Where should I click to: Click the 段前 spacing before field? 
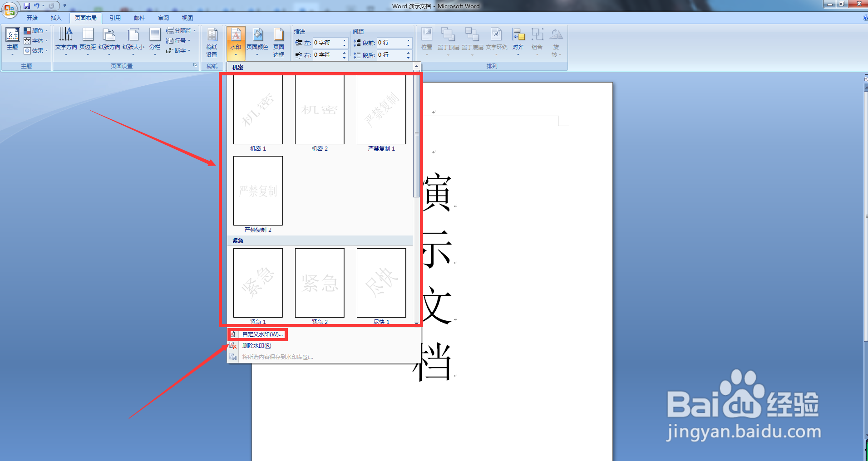point(391,43)
